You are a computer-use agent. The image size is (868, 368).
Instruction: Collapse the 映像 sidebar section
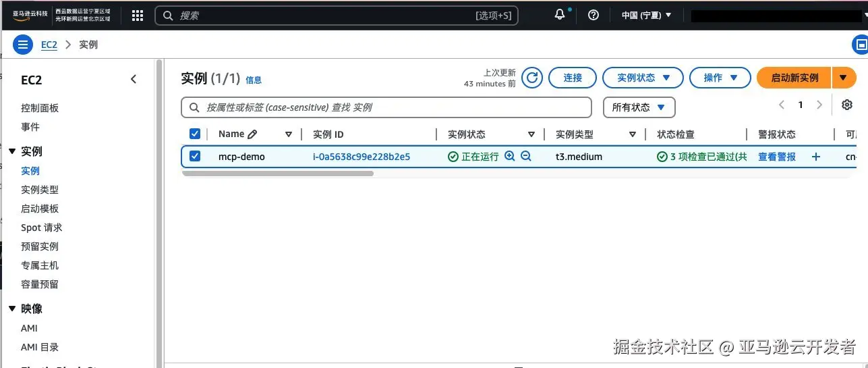(x=12, y=309)
